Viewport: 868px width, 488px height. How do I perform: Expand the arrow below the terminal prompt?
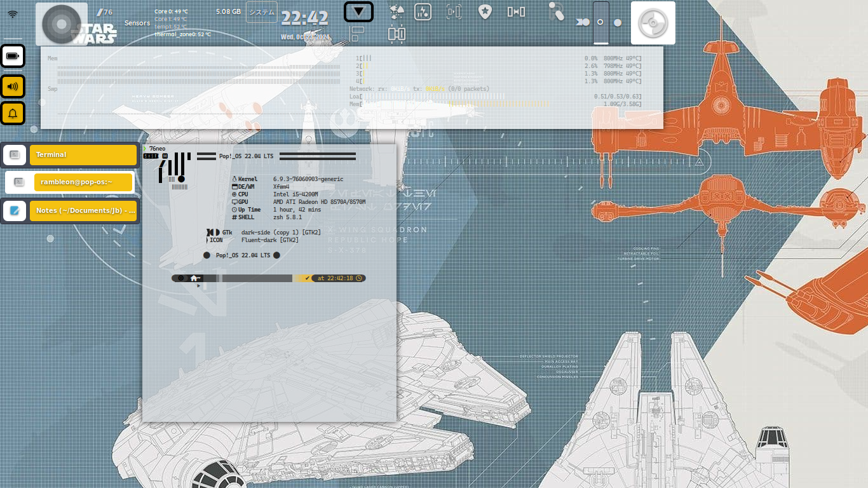click(199, 286)
